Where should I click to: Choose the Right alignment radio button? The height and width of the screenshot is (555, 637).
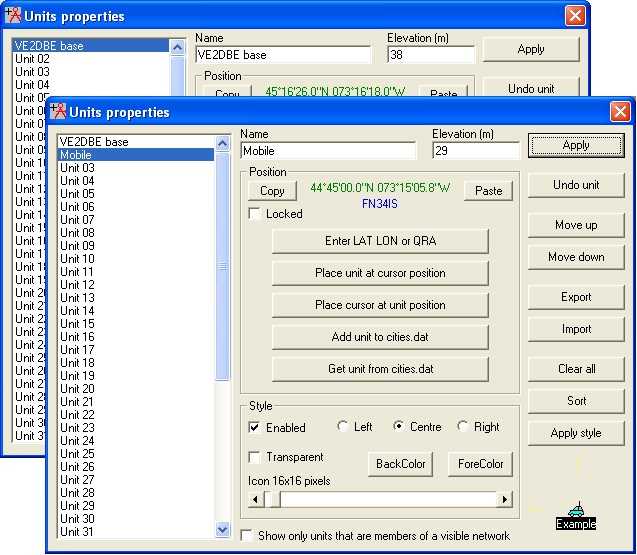pyautogui.click(x=463, y=427)
